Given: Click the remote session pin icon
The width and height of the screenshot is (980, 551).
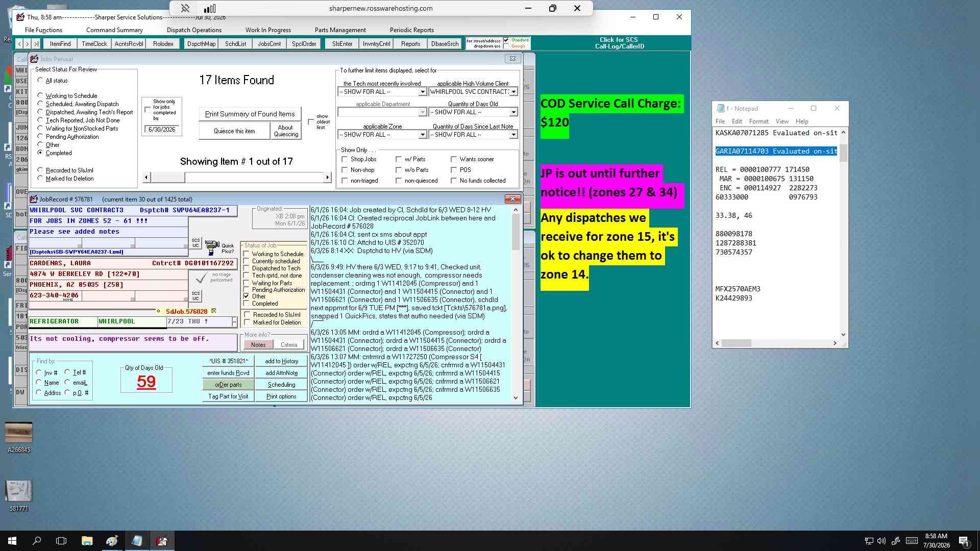Looking at the screenshot, I should [185, 8].
